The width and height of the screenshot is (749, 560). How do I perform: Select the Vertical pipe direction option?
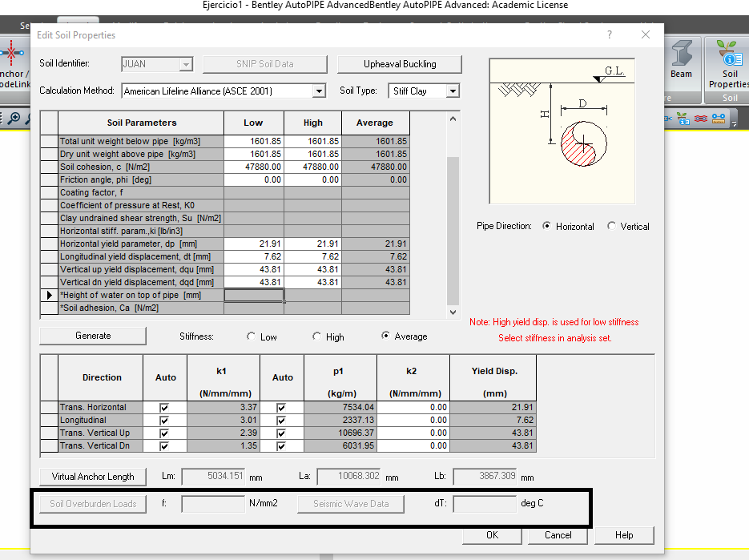click(x=628, y=227)
